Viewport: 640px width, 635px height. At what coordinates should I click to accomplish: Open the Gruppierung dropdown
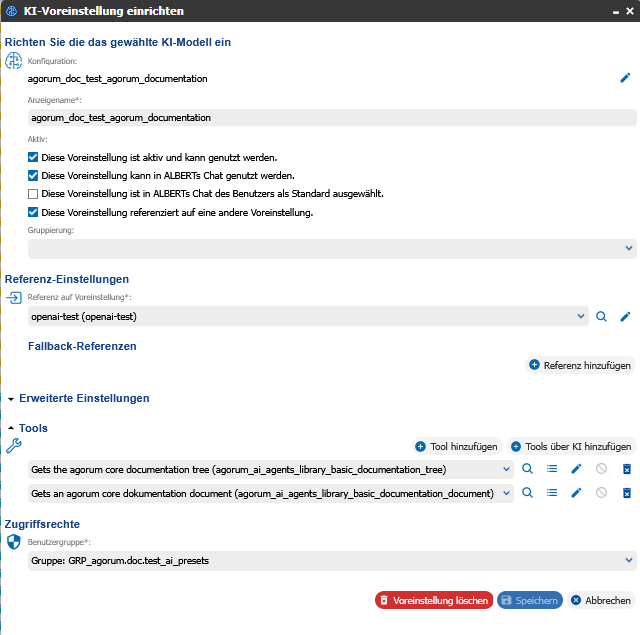(332, 249)
